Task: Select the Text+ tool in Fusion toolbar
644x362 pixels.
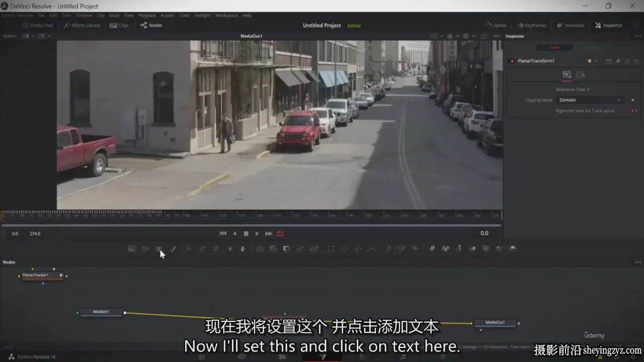Action: 159,249
